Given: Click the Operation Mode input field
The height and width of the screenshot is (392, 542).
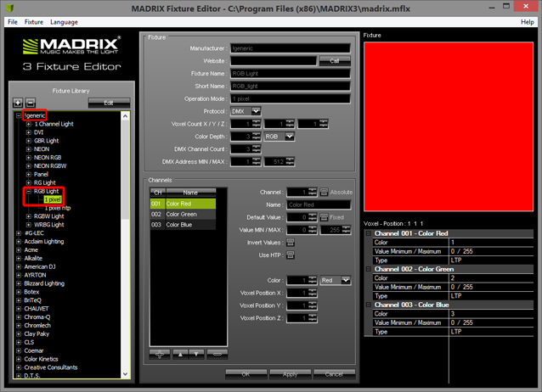Looking at the screenshot, I should 291,98.
